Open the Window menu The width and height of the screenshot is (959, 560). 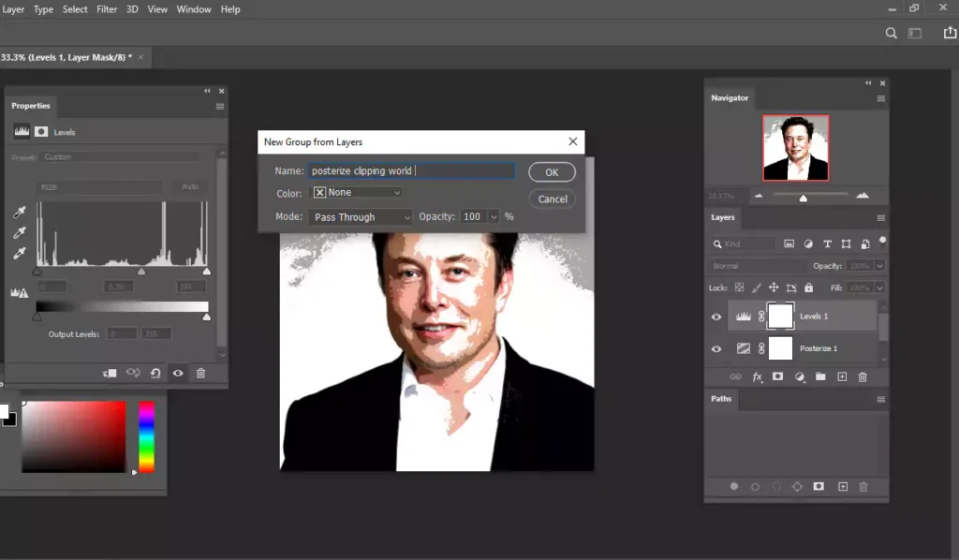click(193, 9)
